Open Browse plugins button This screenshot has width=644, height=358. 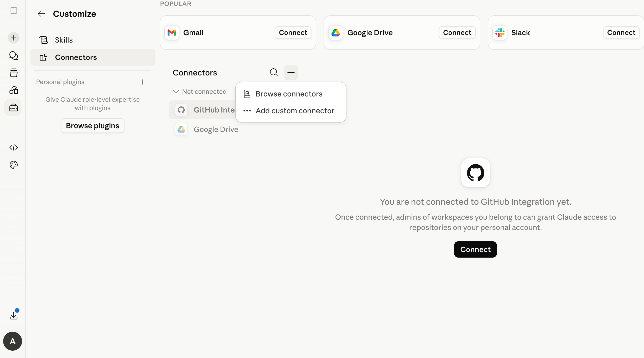click(92, 126)
